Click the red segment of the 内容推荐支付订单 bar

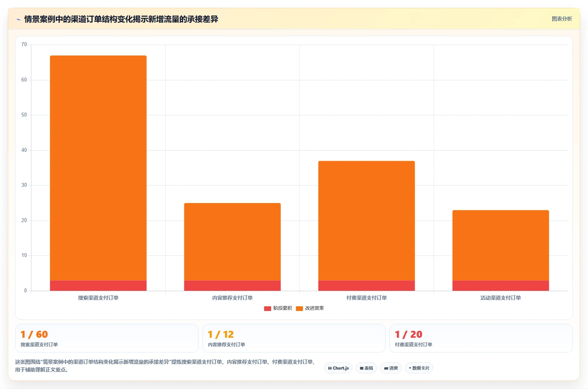coord(232,286)
